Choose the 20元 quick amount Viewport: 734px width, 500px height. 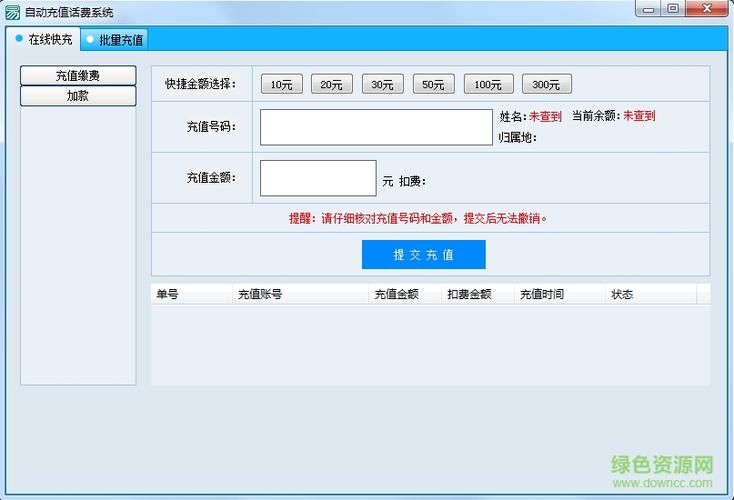coord(331,84)
